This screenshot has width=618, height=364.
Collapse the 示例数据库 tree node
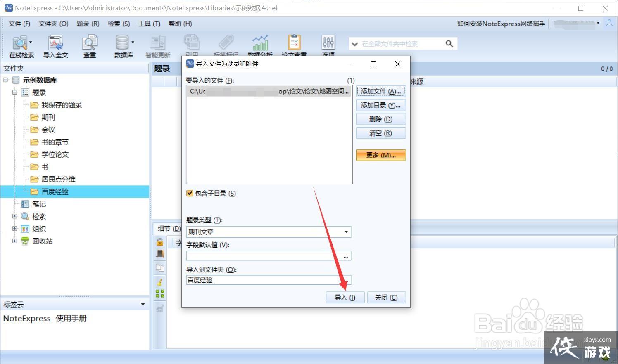pos(5,80)
